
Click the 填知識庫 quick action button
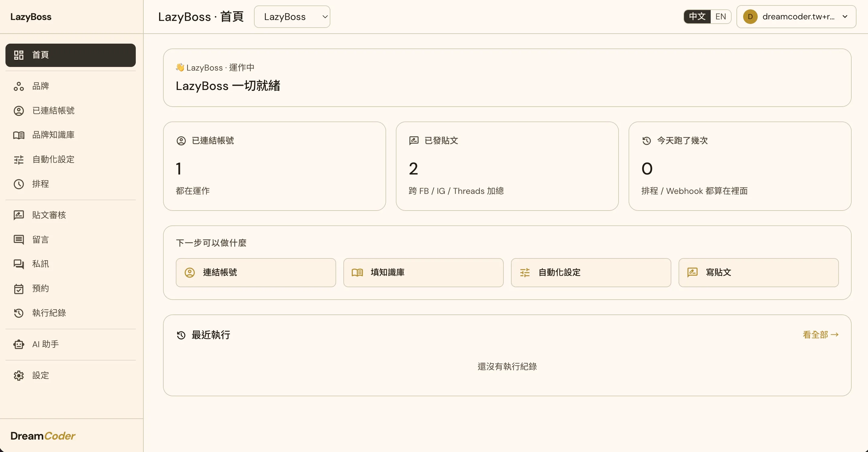point(423,272)
